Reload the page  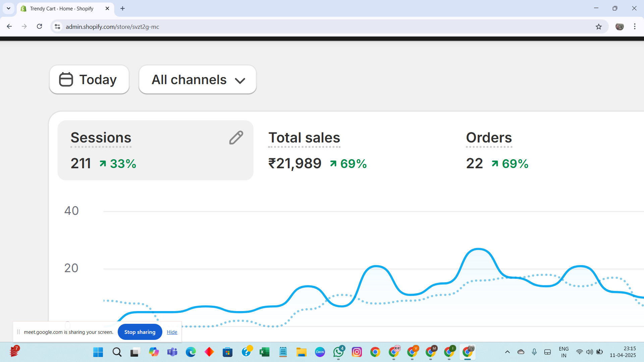point(40,26)
